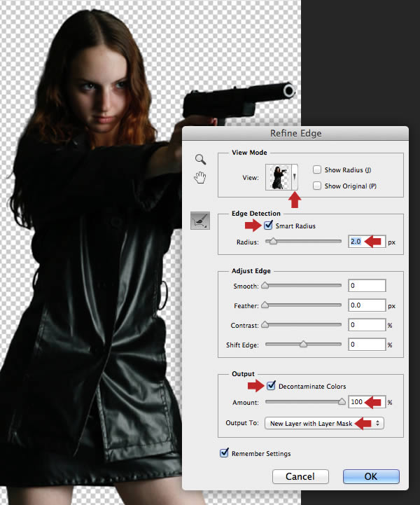Click the Feather slider handle
Viewport: 420px width, 505px height.
point(265,305)
